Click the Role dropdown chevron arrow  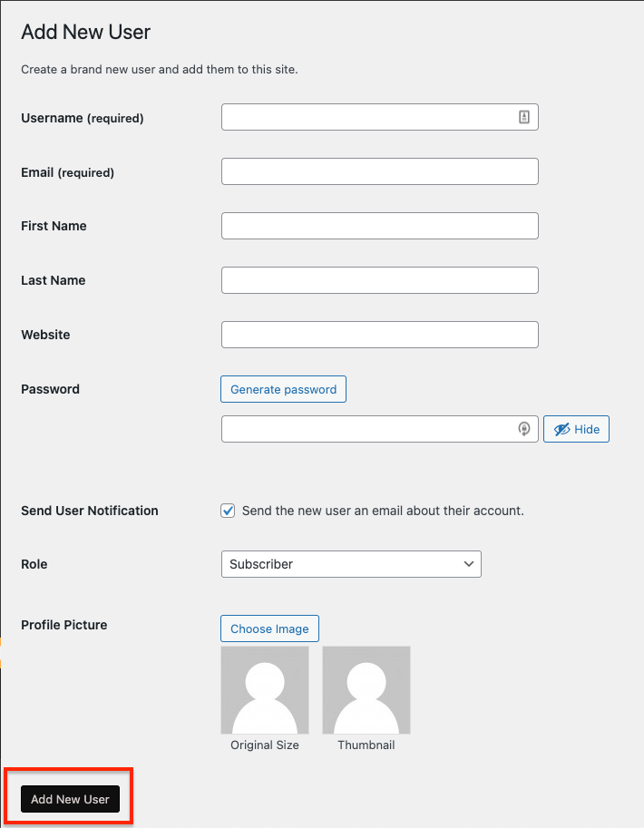(x=469, y=564)
